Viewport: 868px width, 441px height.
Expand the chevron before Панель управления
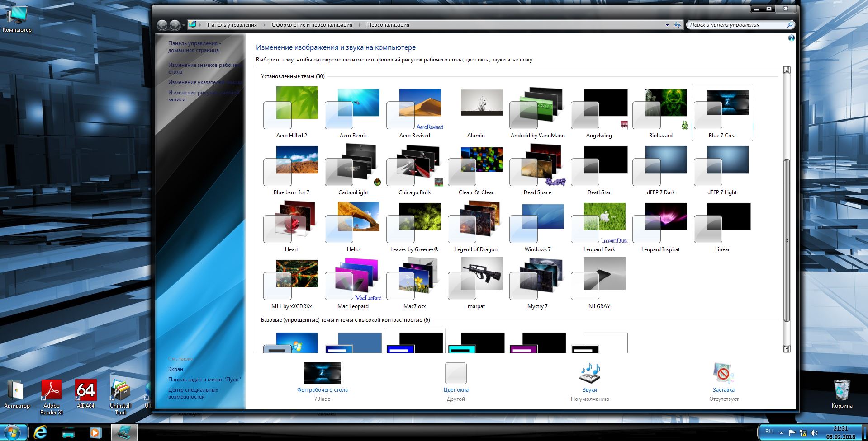point(201,25)
